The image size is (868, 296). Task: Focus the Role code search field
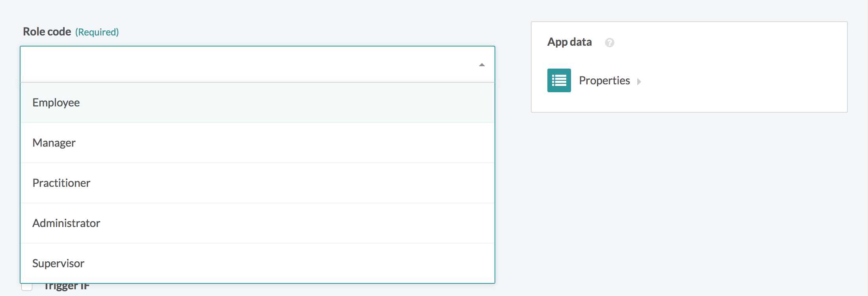point(248,64)
